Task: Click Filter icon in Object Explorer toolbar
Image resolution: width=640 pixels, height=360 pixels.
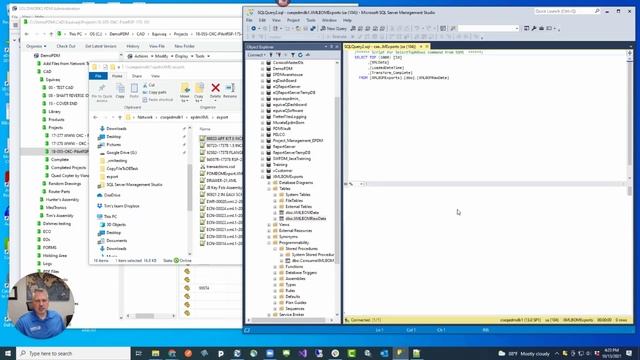Action: tap(293, 55)
